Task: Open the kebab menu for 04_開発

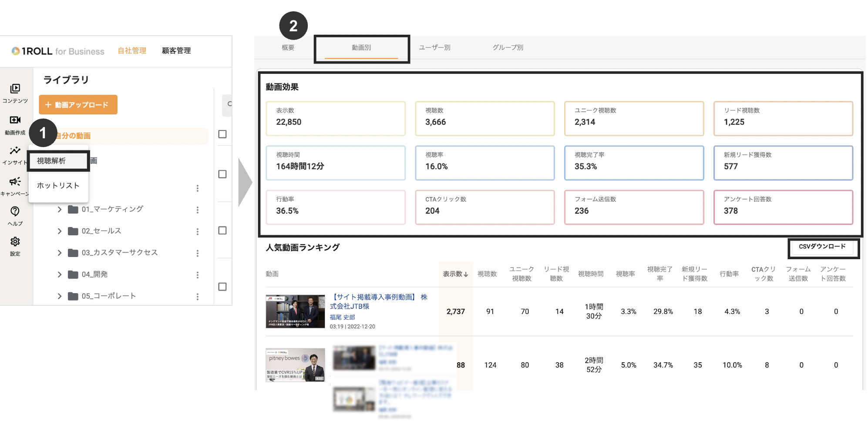Action: point(198,274)
